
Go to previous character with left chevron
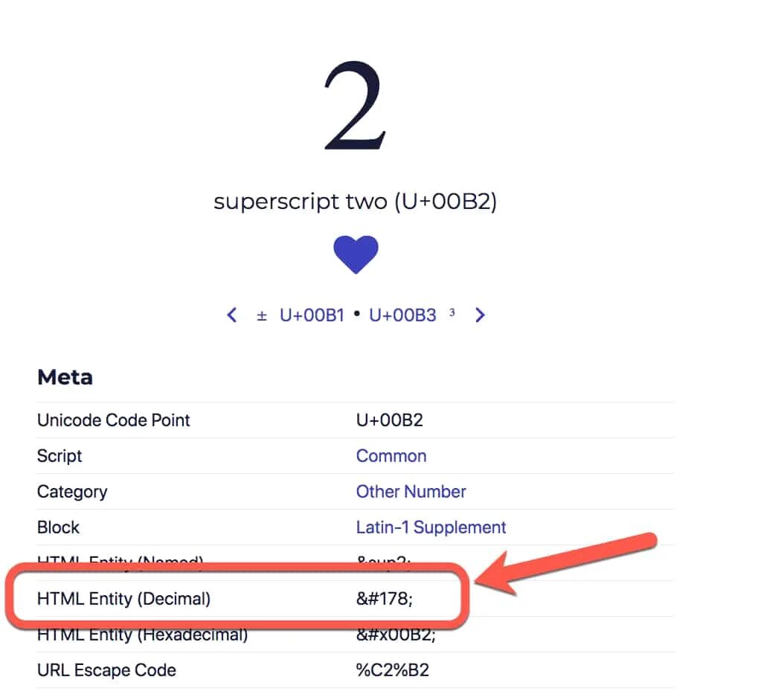(x=232, y=315)
